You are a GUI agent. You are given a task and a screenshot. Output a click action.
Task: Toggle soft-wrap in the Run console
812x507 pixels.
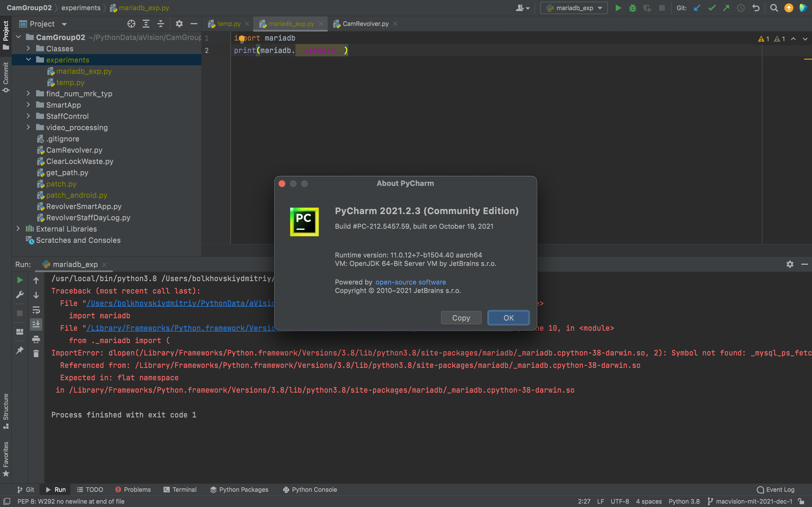click(x=36, y=310)
